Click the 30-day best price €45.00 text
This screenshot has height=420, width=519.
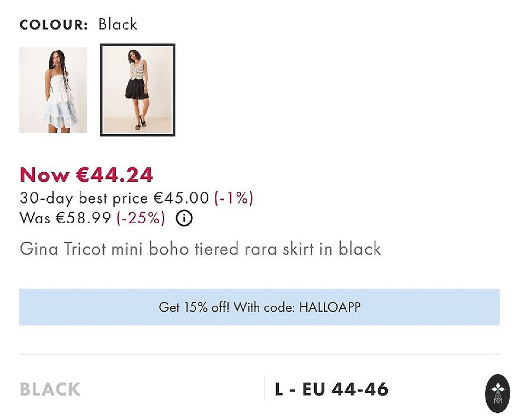(x=114, y=197)
